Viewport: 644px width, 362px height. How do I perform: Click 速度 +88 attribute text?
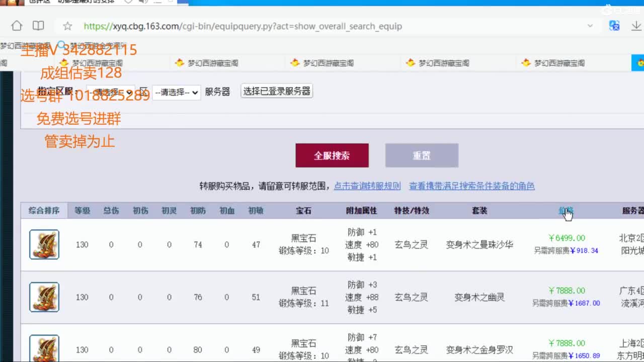click(x=362, y=297)
